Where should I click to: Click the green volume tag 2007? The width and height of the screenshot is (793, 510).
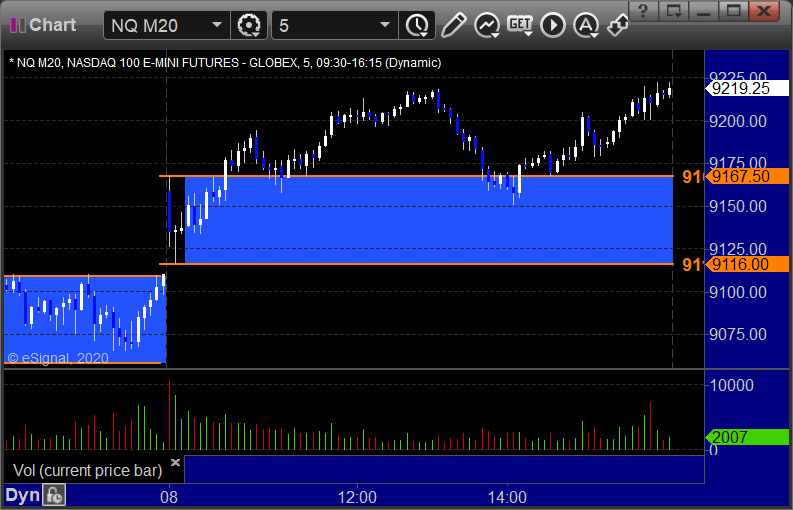tap(747, 437)
